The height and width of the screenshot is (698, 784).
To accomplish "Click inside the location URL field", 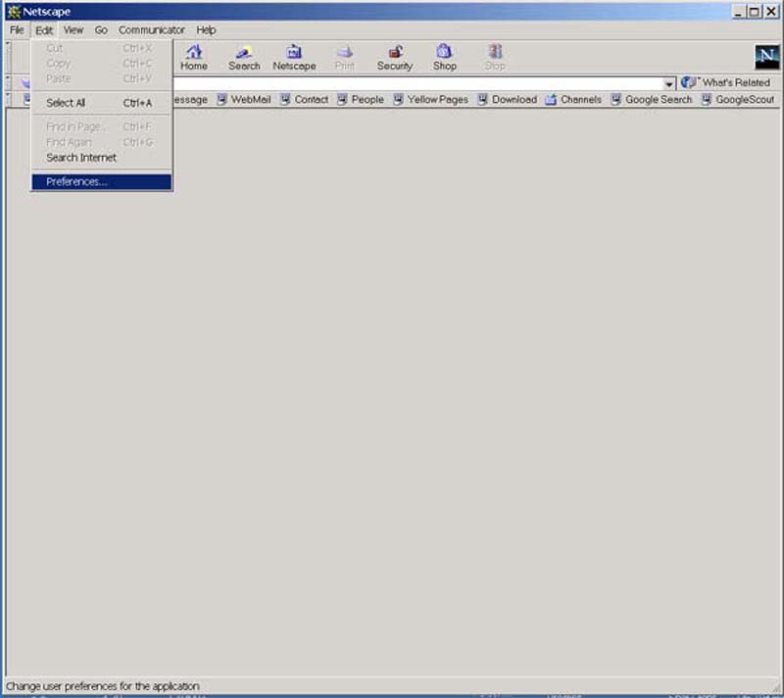I will pos(417,83).
